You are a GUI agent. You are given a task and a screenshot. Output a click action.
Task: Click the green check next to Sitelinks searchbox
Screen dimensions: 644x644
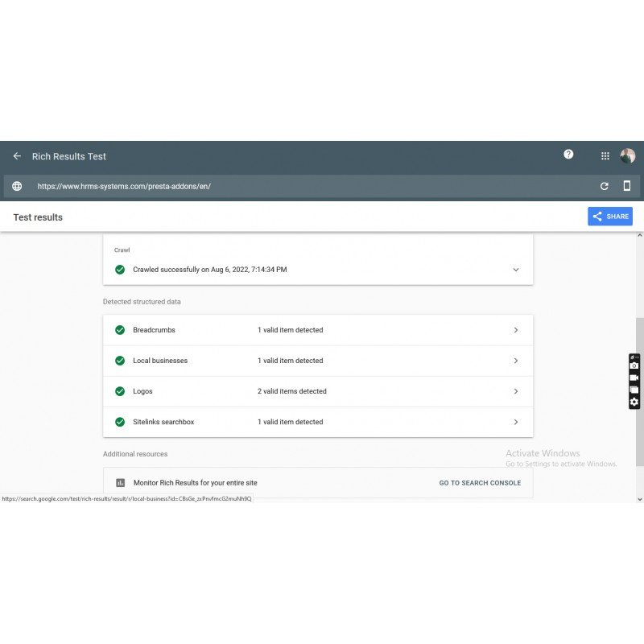pyautogui.click(x=120, y=422)
